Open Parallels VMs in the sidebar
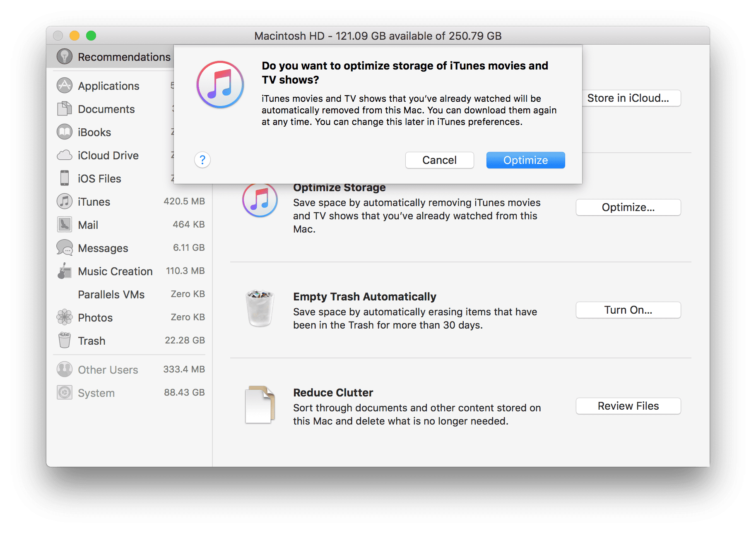This screenshot has height=533, width=756. (111, 294)
